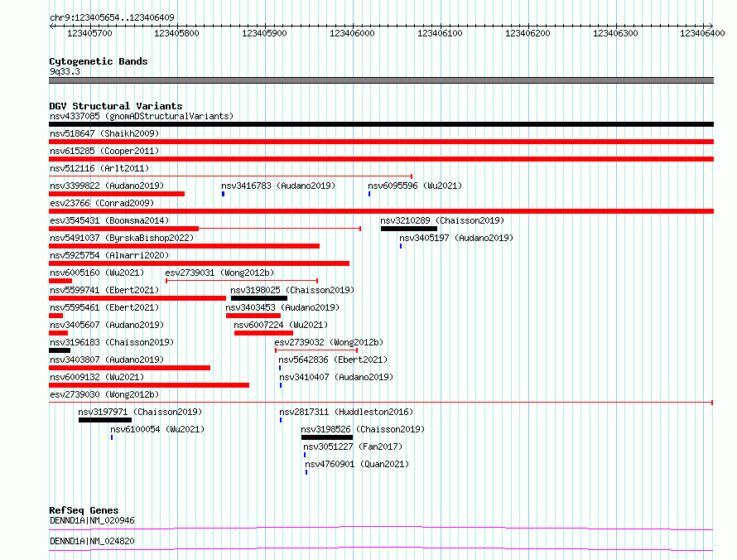Click the blue marker under nsv3405197

(x=401, y=246)
